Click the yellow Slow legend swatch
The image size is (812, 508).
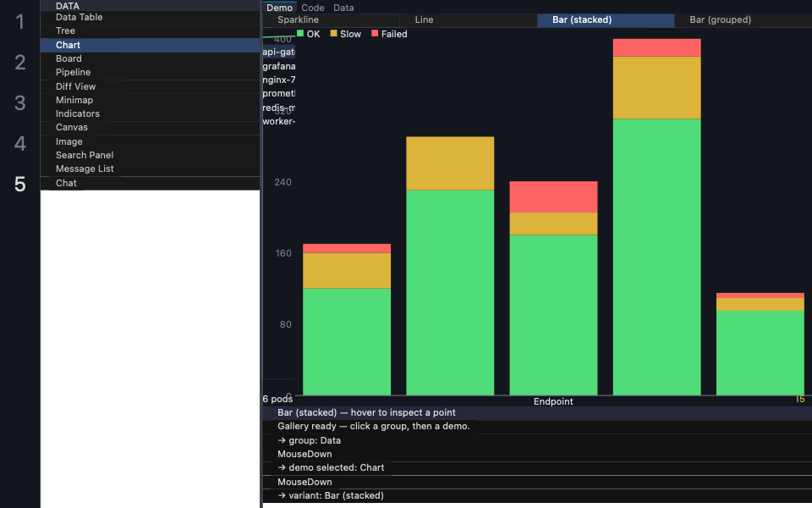click(333, 34)
